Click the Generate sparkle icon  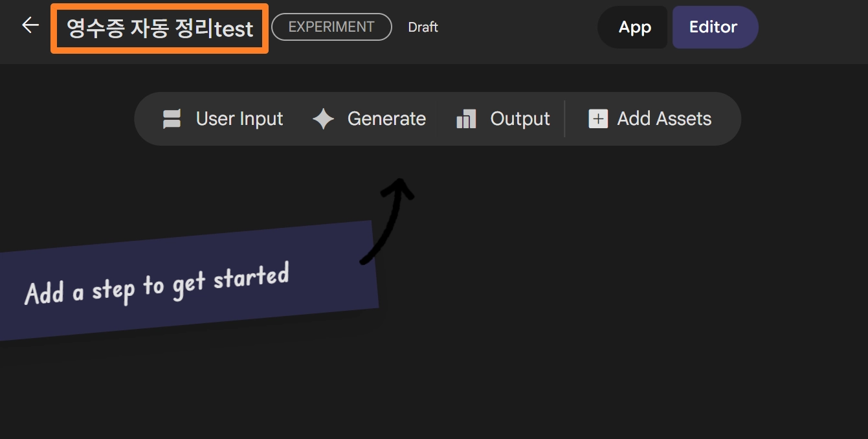tap(323, 119)
